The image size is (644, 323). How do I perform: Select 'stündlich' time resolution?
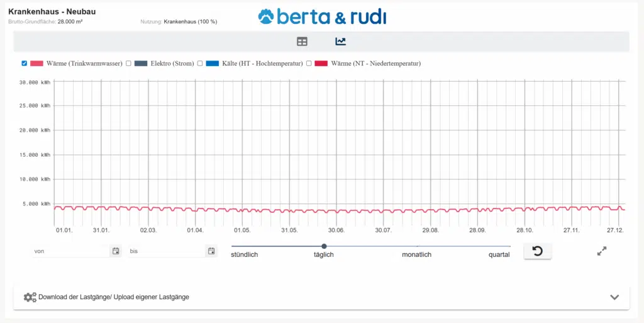click(x=245, y=255)
